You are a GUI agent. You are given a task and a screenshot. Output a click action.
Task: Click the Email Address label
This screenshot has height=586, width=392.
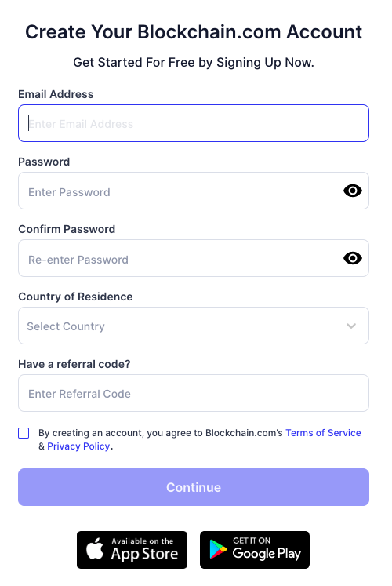(56, 94)
